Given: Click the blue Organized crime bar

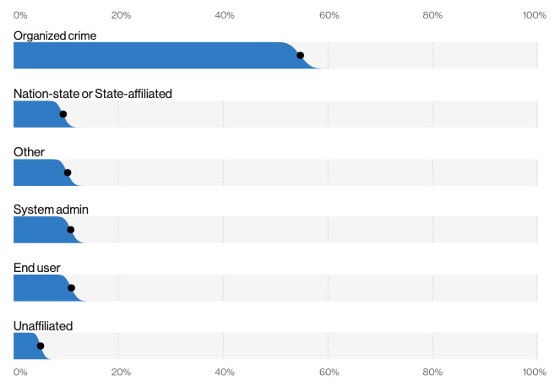Looking at the screenshot, I should (152, 56).
